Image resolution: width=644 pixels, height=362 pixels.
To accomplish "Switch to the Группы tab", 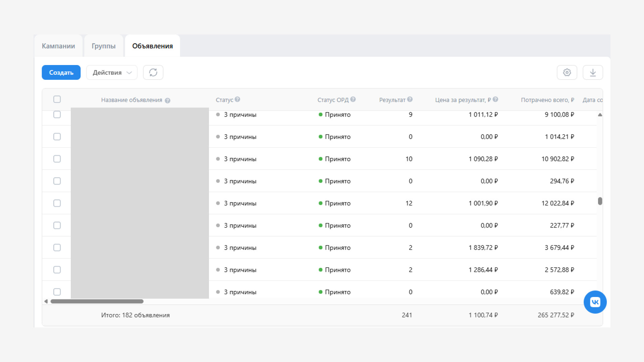I will click(104, 46).
